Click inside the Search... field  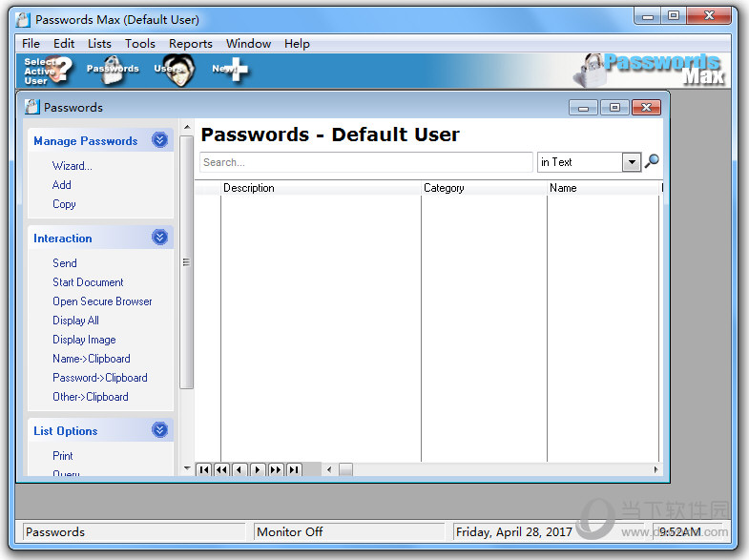click(365, 162)
